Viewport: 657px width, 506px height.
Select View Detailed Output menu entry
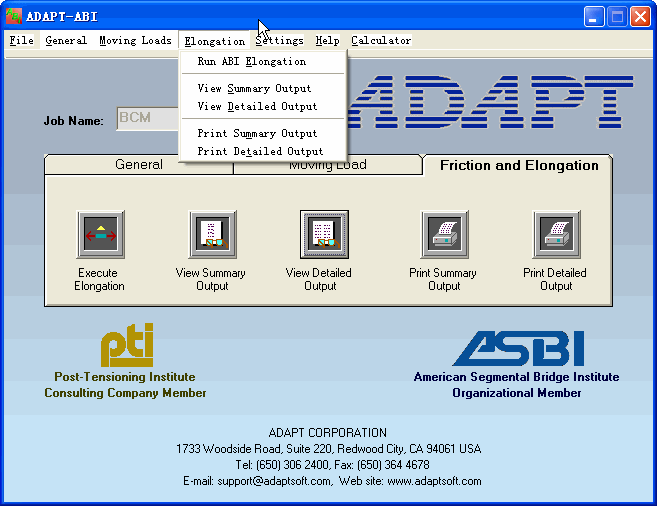[263, 106]
